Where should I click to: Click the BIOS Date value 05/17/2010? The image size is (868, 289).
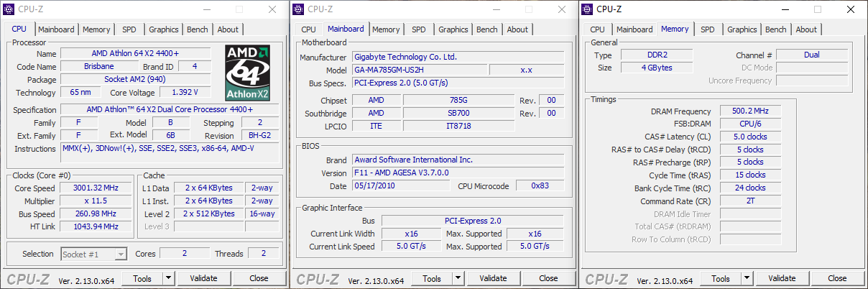[x=402, y=186]
